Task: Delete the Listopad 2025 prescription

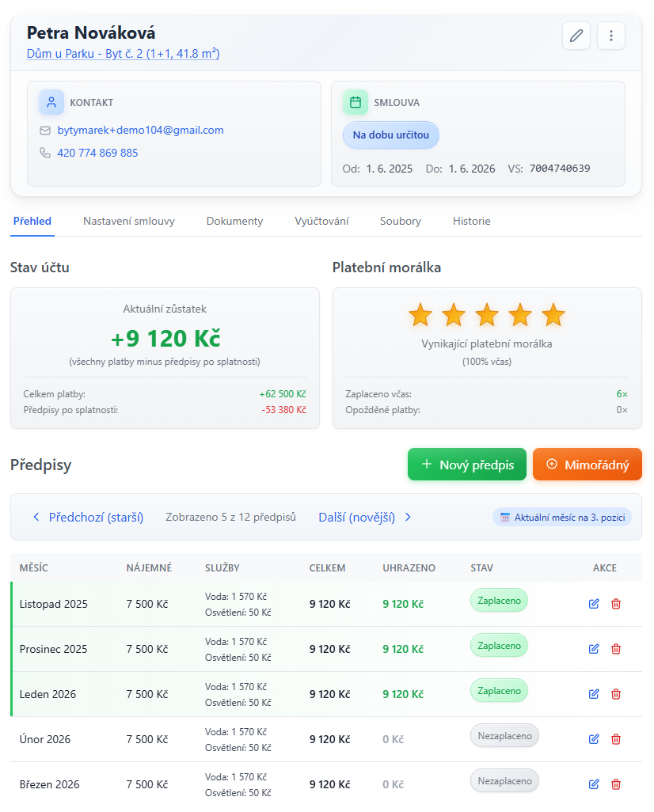Action: coord(616,604)
